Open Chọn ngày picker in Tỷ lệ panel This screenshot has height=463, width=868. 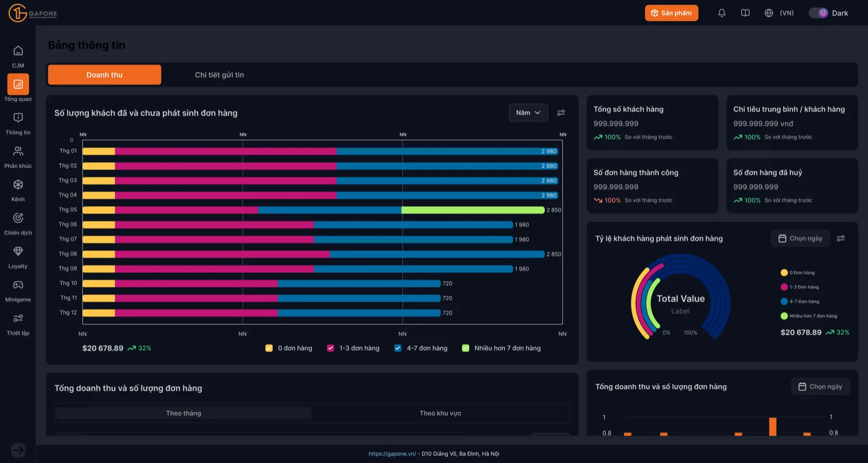point(801,238)
